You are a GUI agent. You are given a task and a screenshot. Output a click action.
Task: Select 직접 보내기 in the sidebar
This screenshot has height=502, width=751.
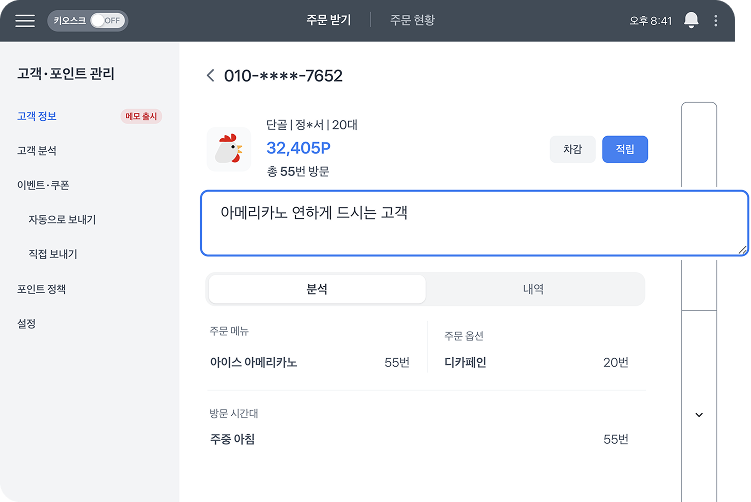pyautogui.click(x=53, y=254)
